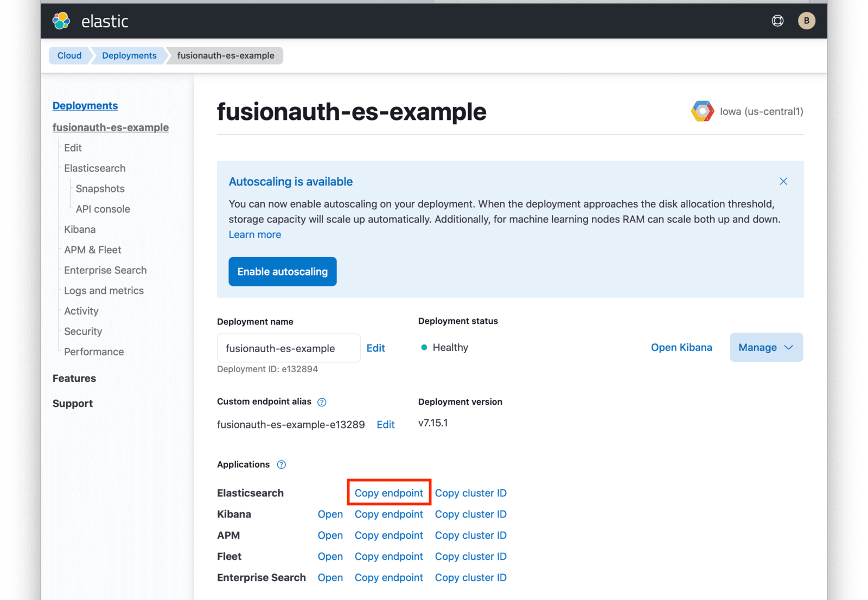
Task: Open the Kibana application
Action: tap(330, 514)
